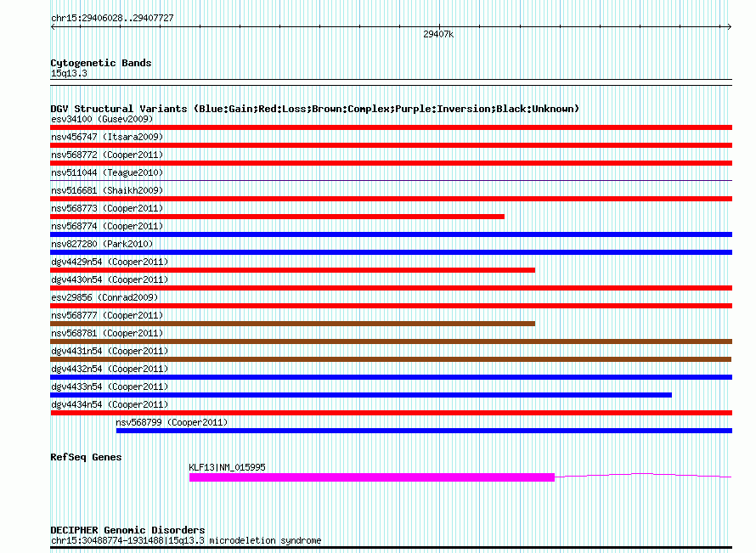The width and height of the screenshot is (756, 553).
Task: Select the red bar under nsv516681
Action: tap(391, 199)
